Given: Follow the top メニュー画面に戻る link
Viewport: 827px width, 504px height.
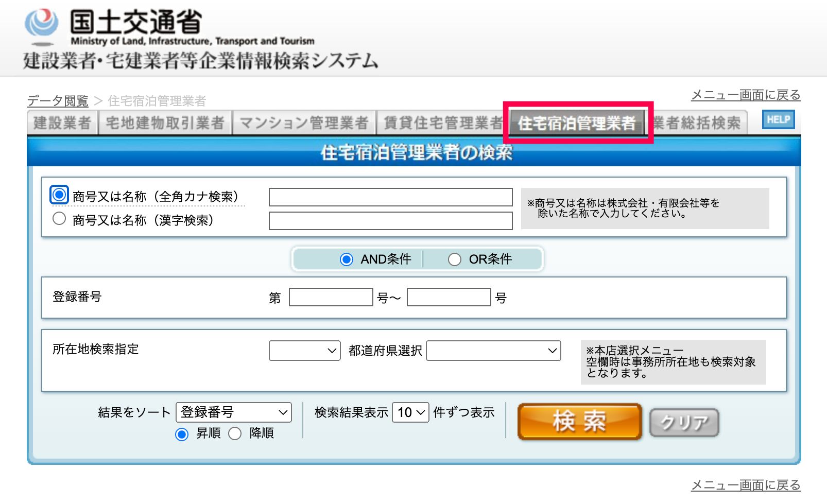Looking at the screenshot, I should (x=745, y=95).
